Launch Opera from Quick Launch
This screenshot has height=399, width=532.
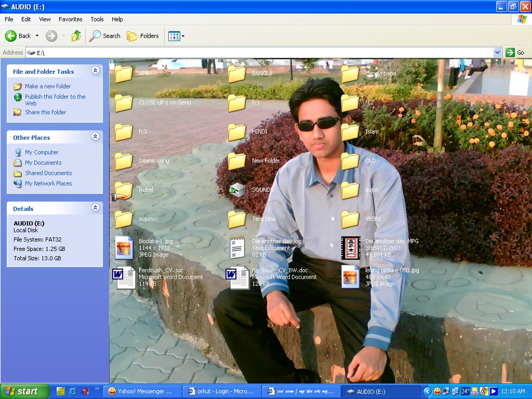85,392
